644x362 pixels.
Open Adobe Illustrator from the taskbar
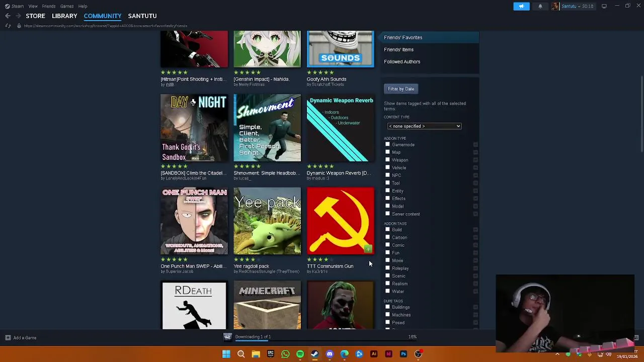point(374,354)
